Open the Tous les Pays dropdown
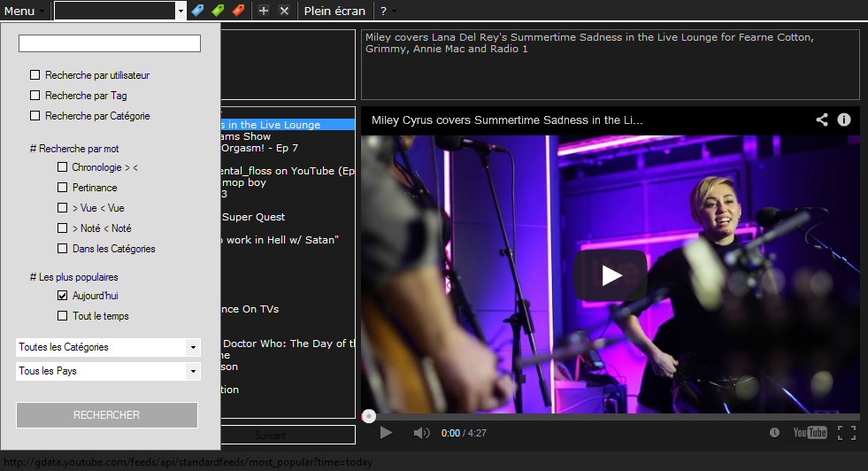868x471 pixels. pyautogui.click(x=109, y=371)
